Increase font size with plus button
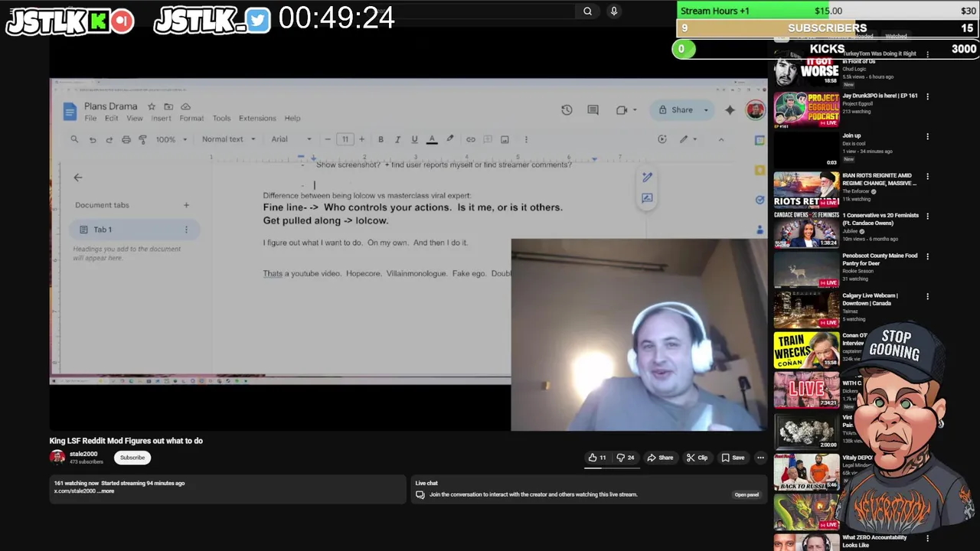The height and width of the screenshot is (551, 980). (x=362, y=139)
